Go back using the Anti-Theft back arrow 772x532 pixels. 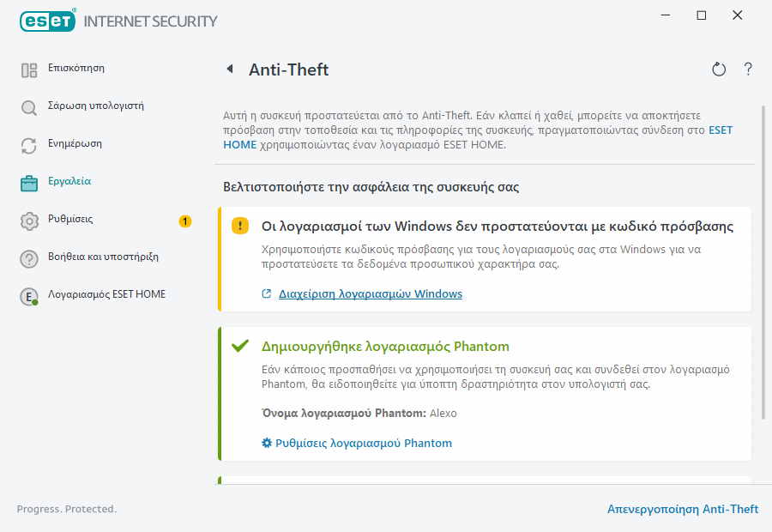click(228, 69)
